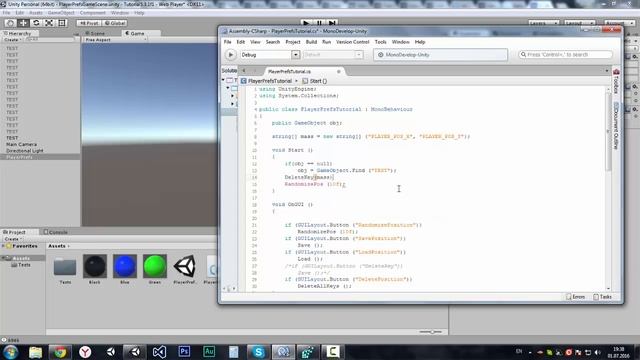Select Unity's Hand tool
Image resolution: width=640 pixels, height=360 pixels.
tap(11, 23)
